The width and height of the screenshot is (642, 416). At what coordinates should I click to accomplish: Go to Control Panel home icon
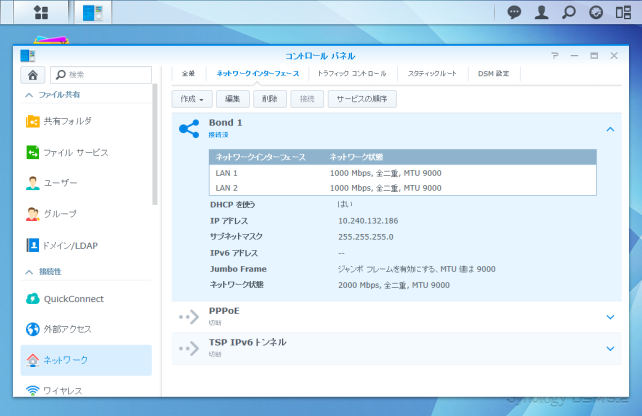33,75
